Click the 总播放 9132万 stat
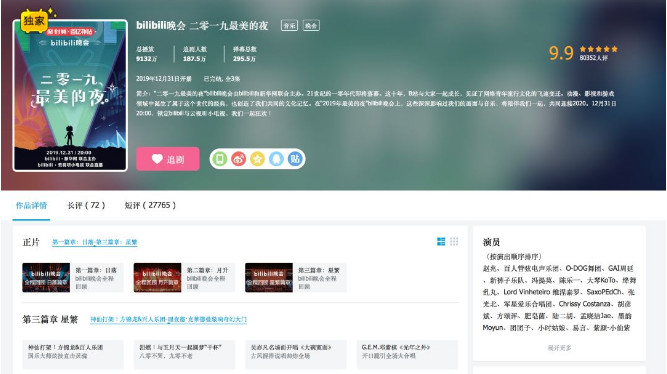 click(x=147, y=54)
